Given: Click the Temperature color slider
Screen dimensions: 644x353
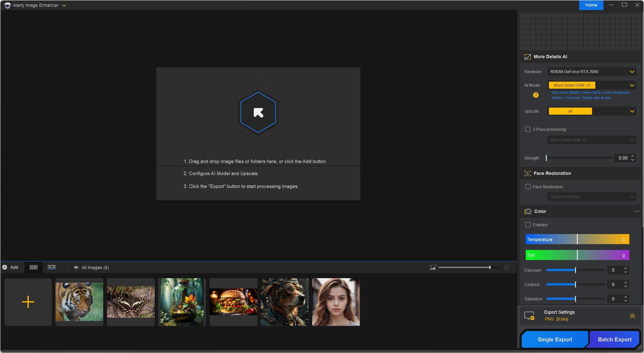Looking at the screenshot, I should pyautogui.click(x=577, y=239).
